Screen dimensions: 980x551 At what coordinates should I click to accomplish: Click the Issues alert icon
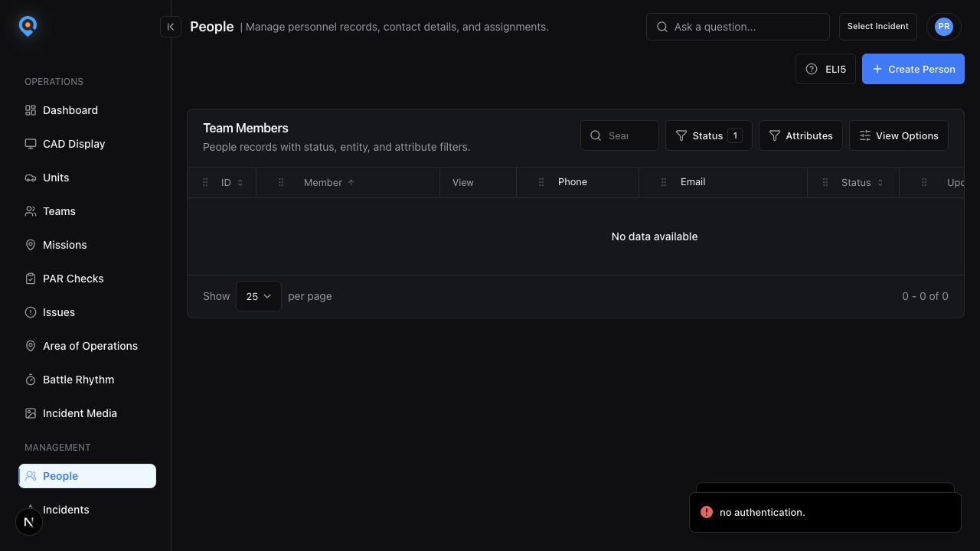pyautogui.click(x=31, y=312)
